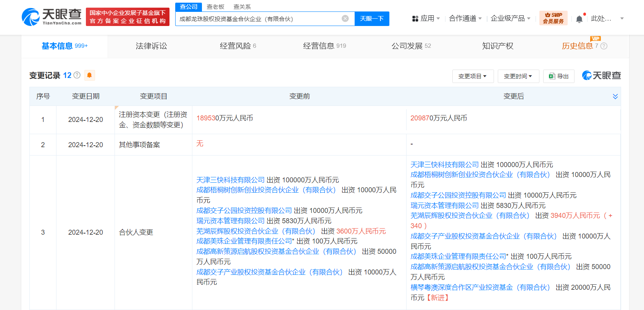Click the help icon next to 历史信息
This screenshot has width=644, height=310.
(x=604, y=46)
